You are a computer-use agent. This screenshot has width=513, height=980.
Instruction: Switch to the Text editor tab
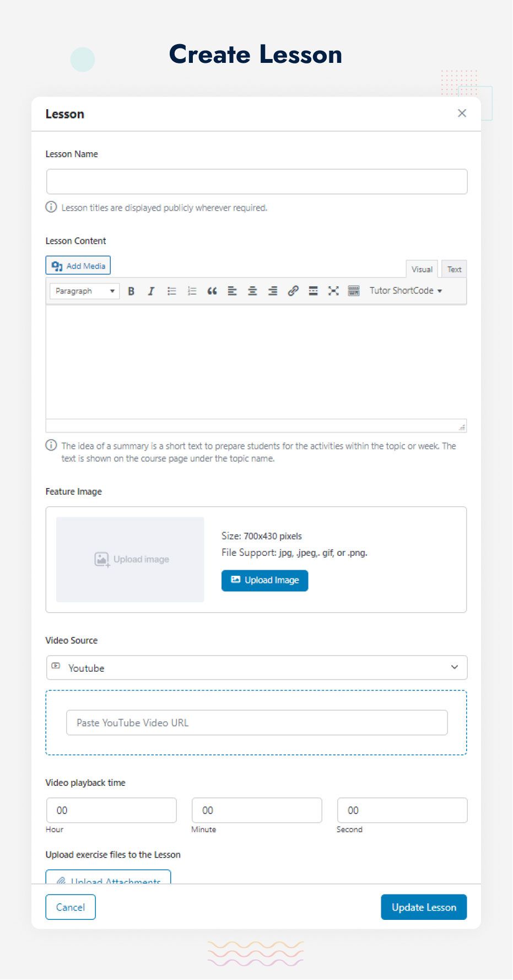pos(454,269)
